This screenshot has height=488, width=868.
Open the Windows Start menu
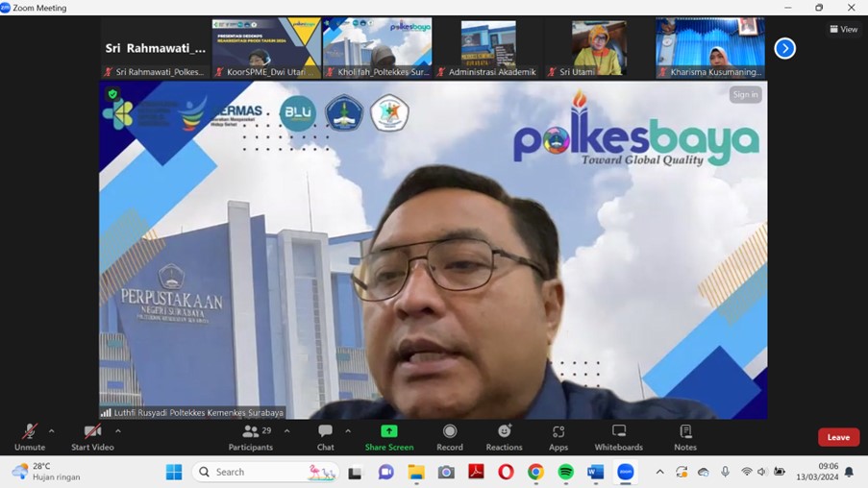pos(174,472)
